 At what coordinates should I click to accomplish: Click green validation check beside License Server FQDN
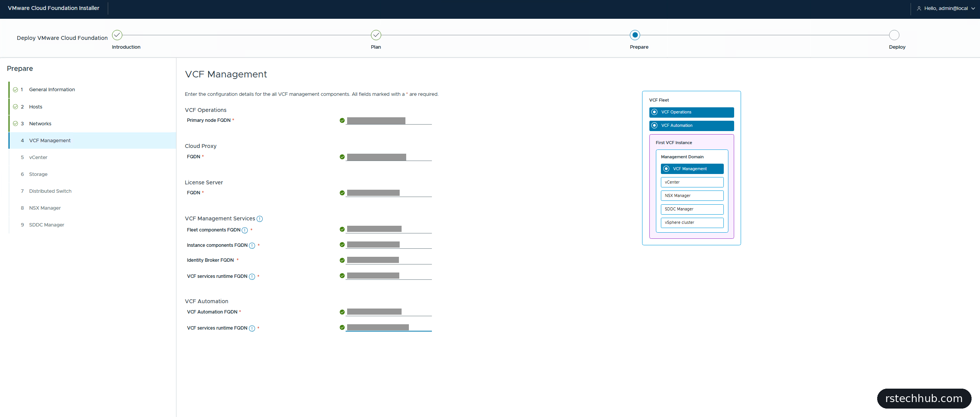point(342,193)
